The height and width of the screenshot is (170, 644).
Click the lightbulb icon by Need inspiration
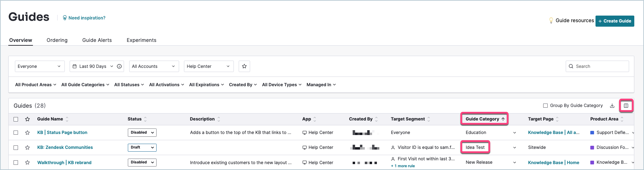pyautogui.click(x=65, y=18)
